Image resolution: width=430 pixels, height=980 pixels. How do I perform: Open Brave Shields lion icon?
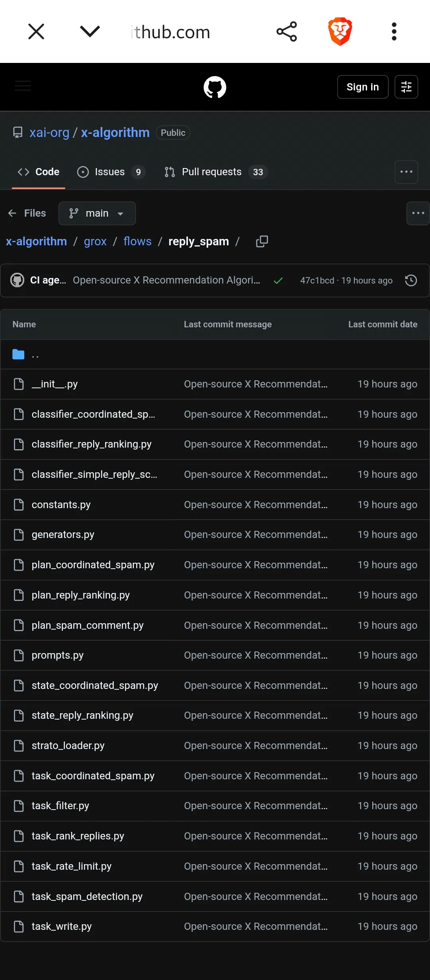[340, 31]
